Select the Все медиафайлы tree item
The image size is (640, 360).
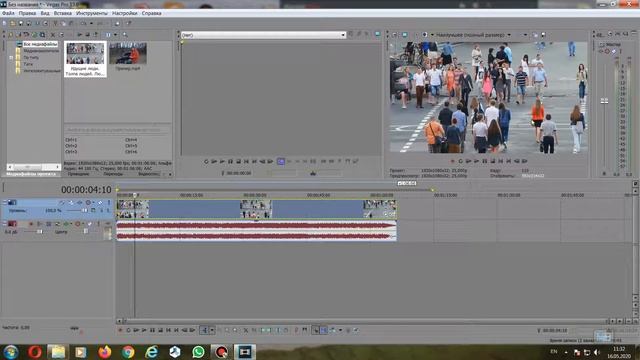(x=40, y=44)
